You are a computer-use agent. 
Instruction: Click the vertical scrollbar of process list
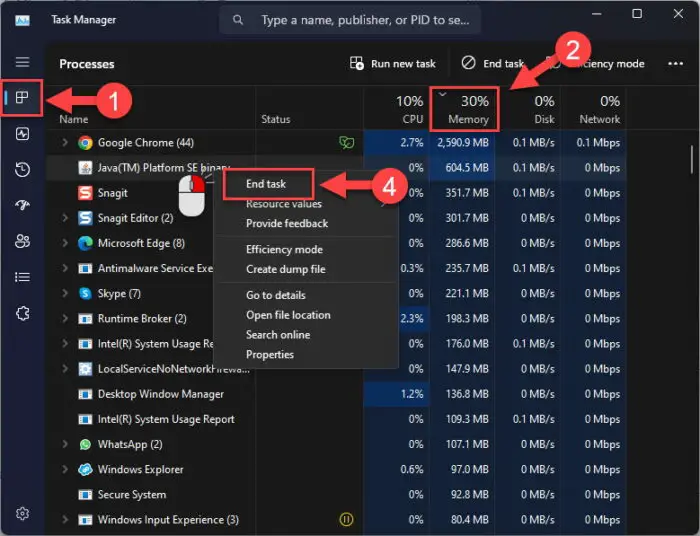tap(692, 159)
